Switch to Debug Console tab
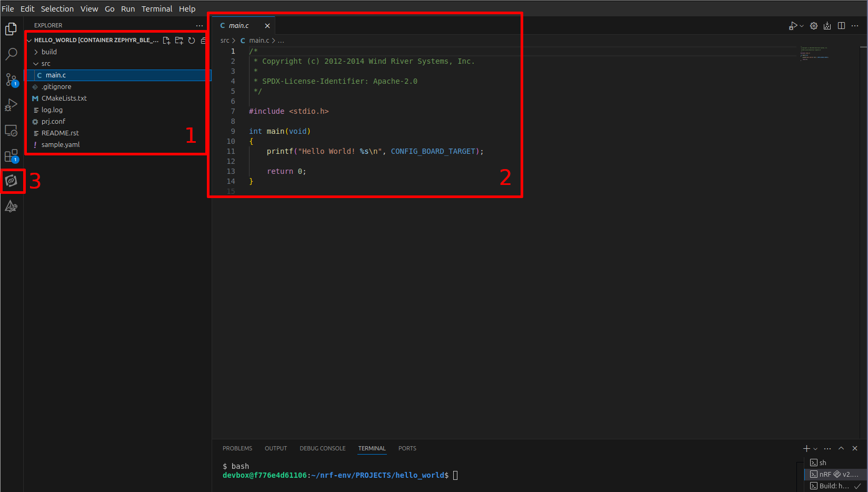 click(x=323, y=448)
